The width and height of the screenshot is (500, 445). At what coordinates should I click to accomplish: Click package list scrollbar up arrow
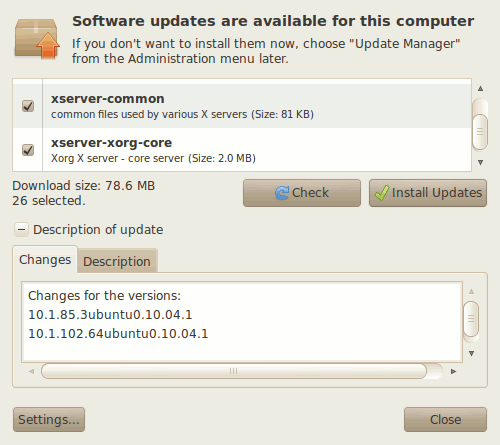tap(480, 88)
